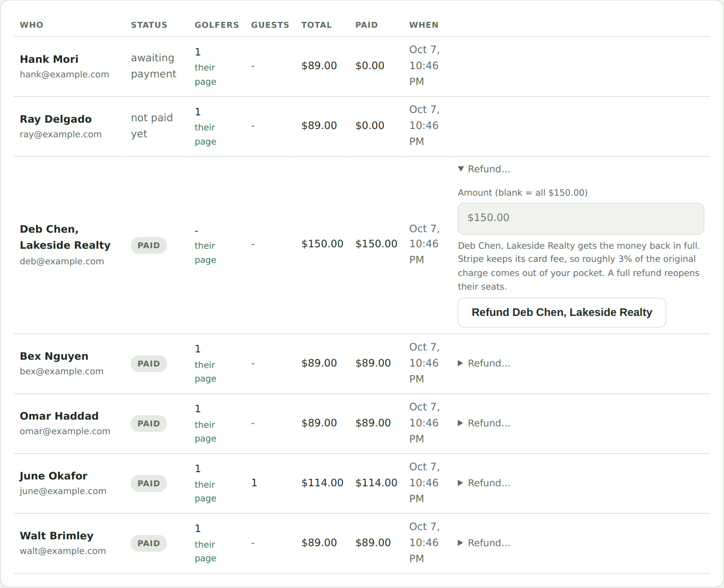Image resolution: width=724 pixels, height=588 pixels.
Task: Open Bex Nguyen's 'their page' link
Action: coord(205,371)
